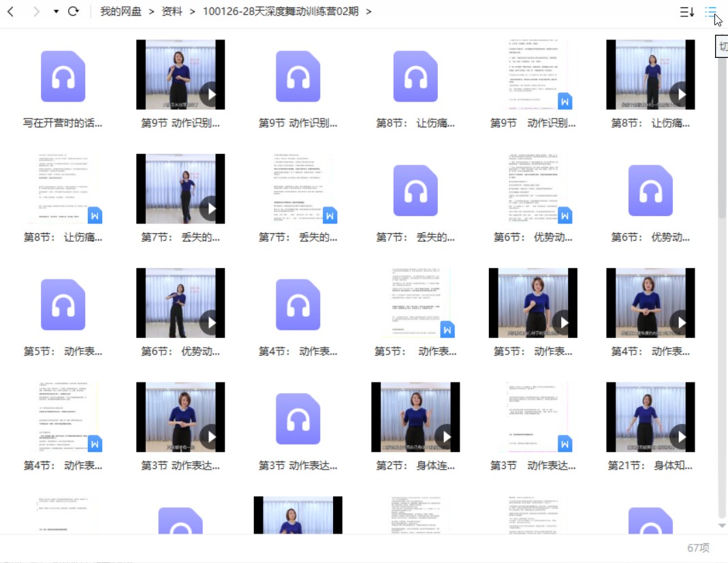Select the 写在开营时的话 audio file icon
This screenshot has height=563, width=728.
coord(63,76)
